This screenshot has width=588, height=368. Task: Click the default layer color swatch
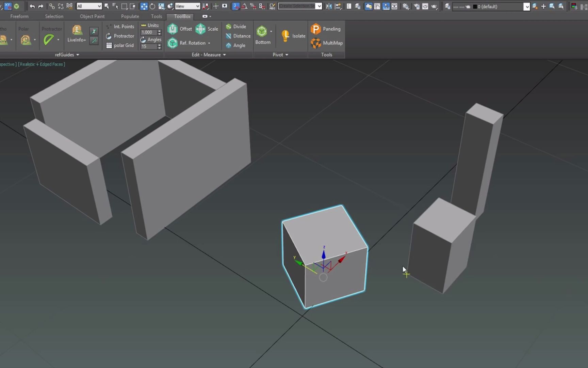coord(474,6)
